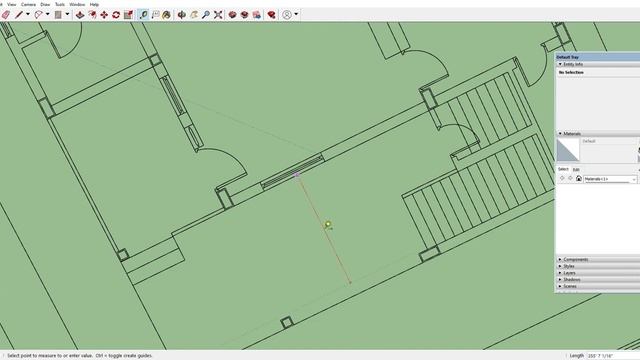Open the Camera menu

[x=28, y=4]
